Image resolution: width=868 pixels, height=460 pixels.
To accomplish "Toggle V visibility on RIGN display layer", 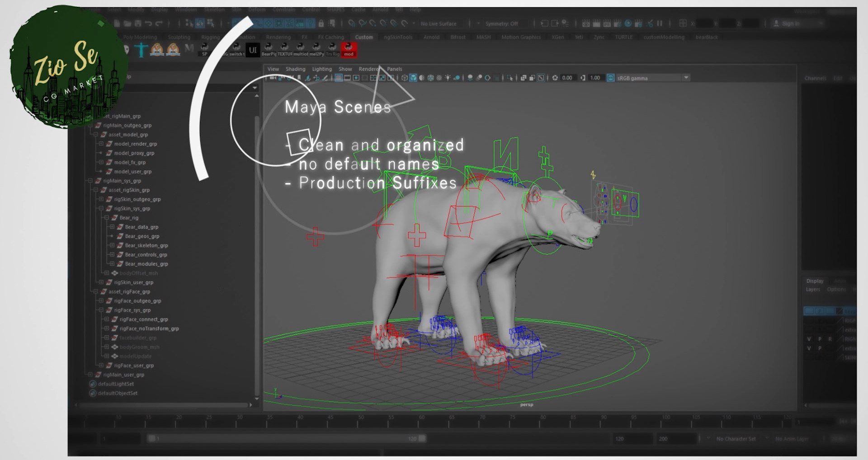I will click(x=809, y=339).
